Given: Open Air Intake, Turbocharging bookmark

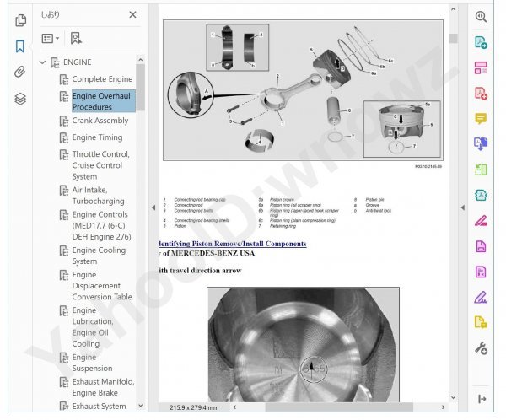Looking at the screenshot, I should tap(98, 196).
